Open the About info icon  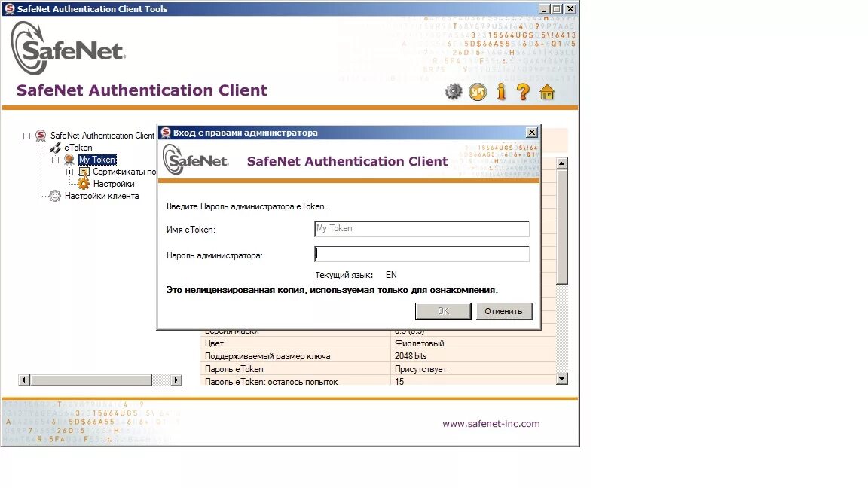tap(502, 91)
